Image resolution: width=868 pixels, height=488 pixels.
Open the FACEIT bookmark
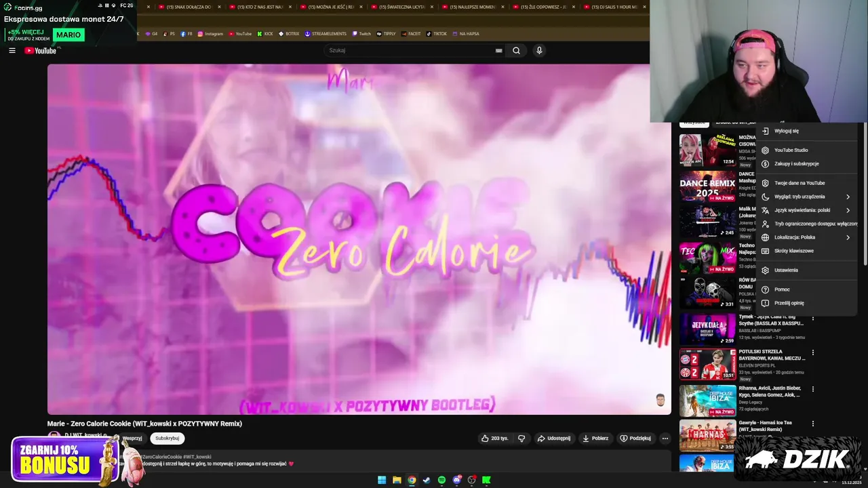click(x=410, y=33)
